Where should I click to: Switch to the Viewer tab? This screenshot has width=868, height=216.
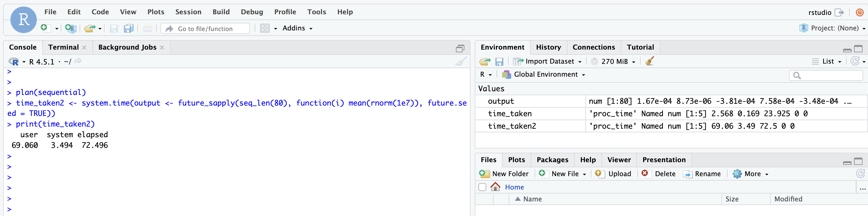pos(619,160)
